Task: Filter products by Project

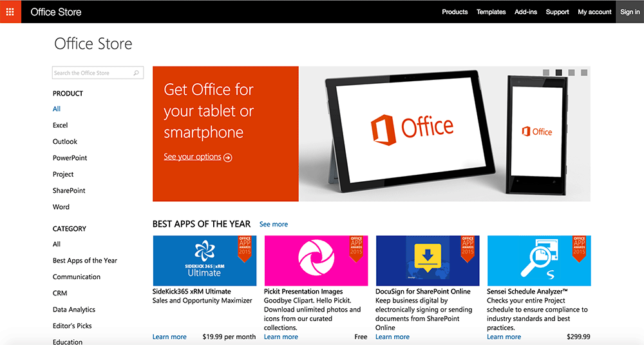Action: point(63,174)
